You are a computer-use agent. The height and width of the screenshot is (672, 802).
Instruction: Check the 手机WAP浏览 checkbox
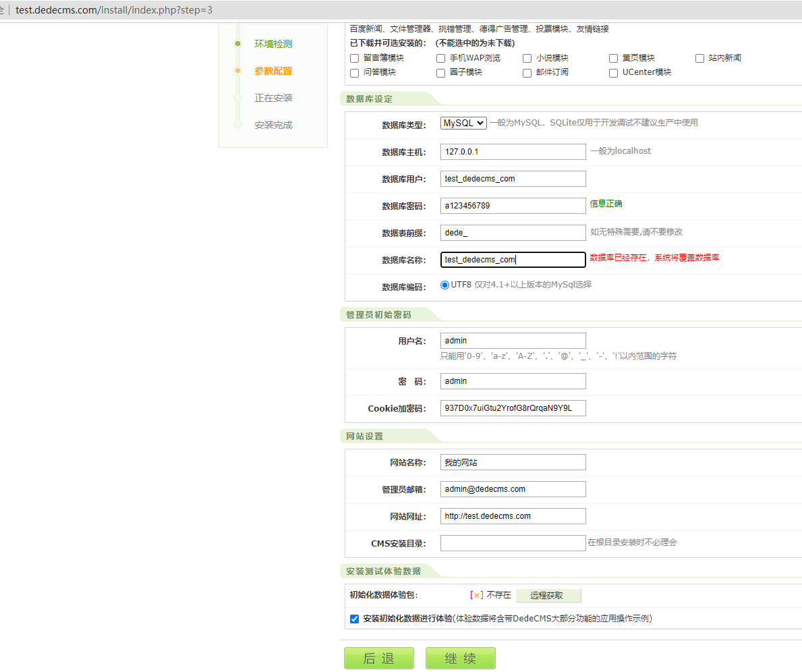point(441,58)
